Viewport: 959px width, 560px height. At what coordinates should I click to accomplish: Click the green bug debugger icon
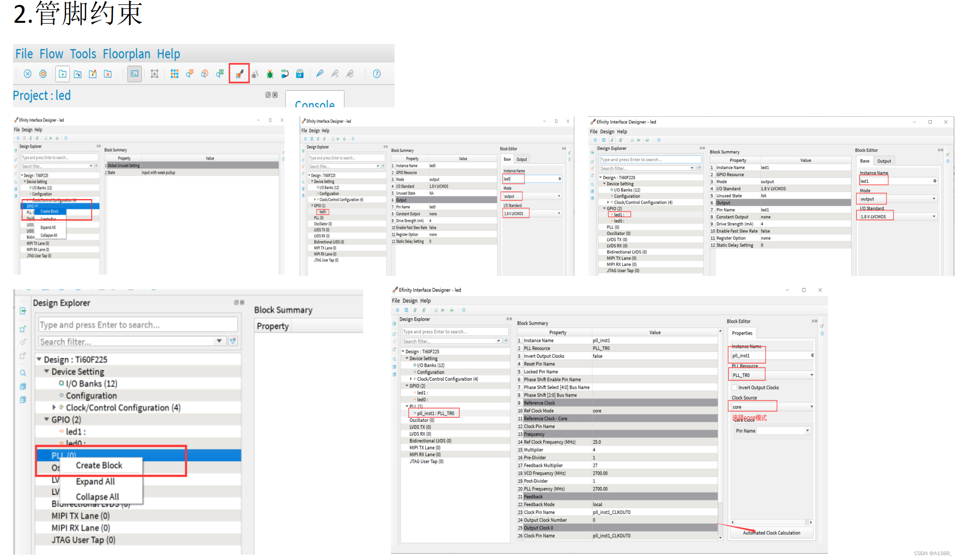click(270, 74)
